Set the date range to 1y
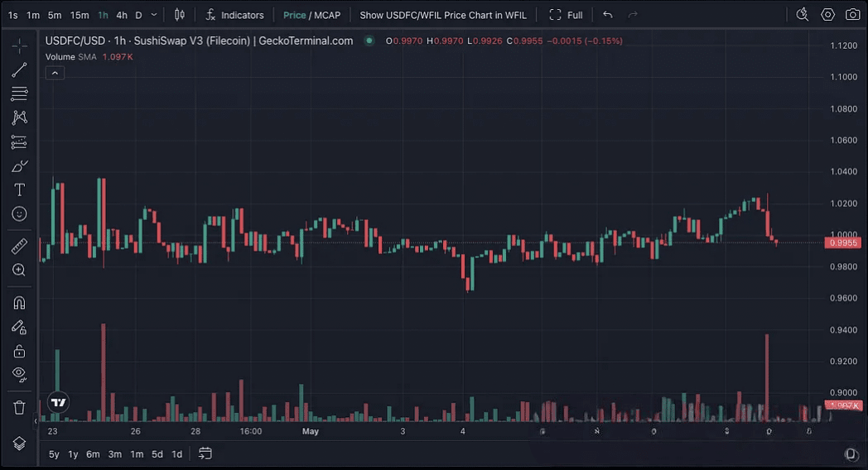 (x=73, y=454)
